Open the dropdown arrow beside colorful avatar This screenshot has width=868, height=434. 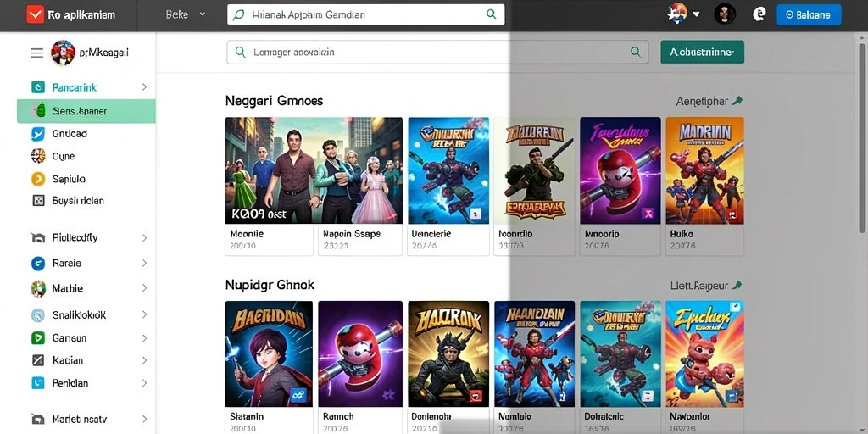697,14
